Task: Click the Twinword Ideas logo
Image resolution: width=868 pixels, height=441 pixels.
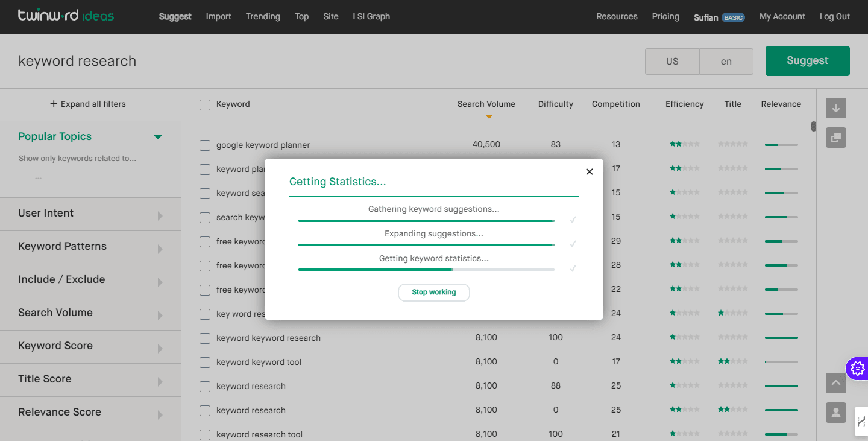Action: pos(66,15)
